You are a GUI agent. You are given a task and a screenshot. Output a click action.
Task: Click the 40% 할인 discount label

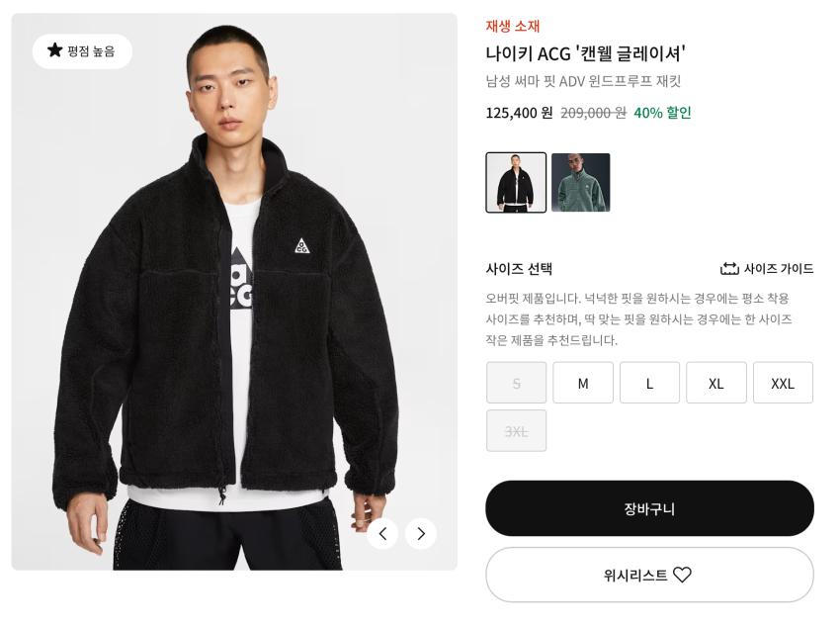coord(662,113)
